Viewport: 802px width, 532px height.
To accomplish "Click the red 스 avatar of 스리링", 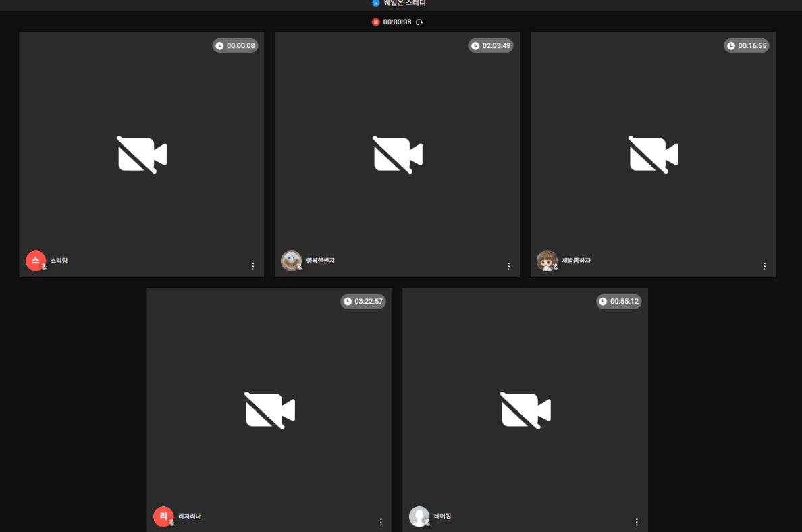I will (36, 261).
